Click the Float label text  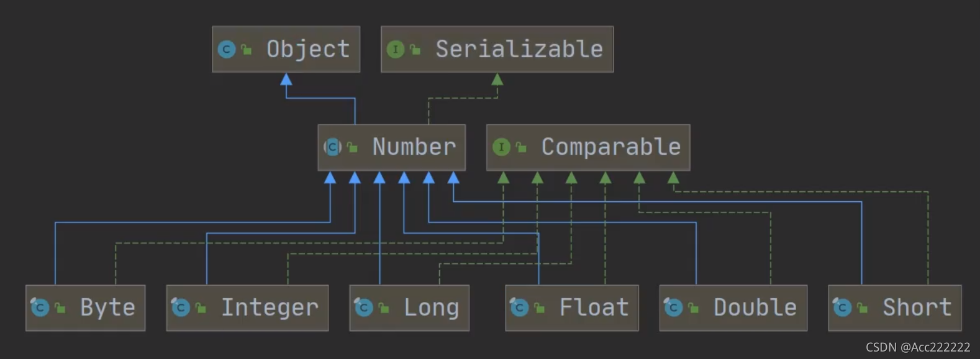[594, 307]
